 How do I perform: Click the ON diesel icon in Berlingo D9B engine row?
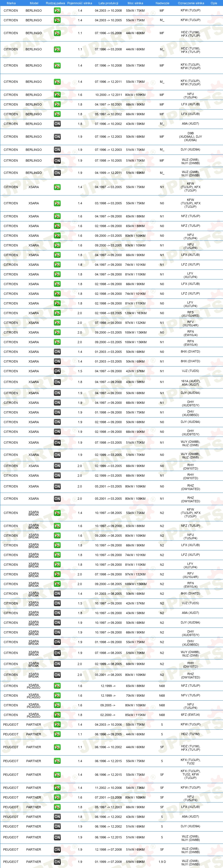click(57, 137)
